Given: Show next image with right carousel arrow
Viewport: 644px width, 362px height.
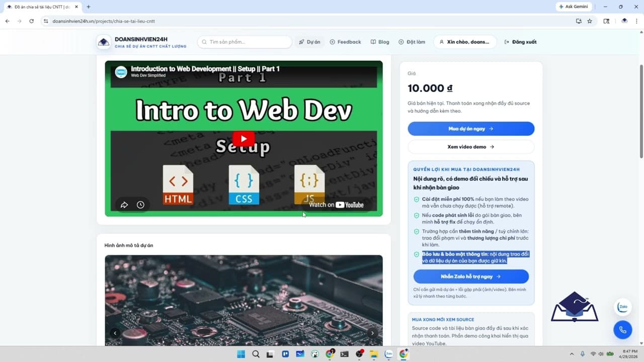Looking at the screenshot, I should [x=372, y=333].
